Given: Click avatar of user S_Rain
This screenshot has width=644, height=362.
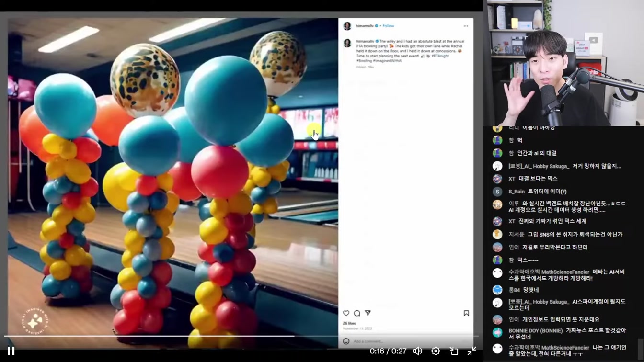Looking at the screenshot, I should click(x=497, y=192).
